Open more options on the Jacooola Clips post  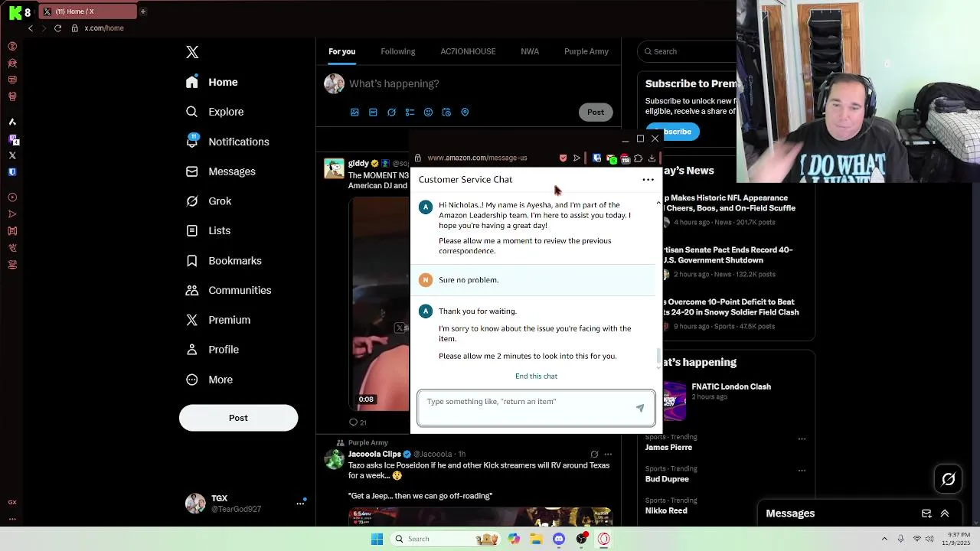click(608, 455)
